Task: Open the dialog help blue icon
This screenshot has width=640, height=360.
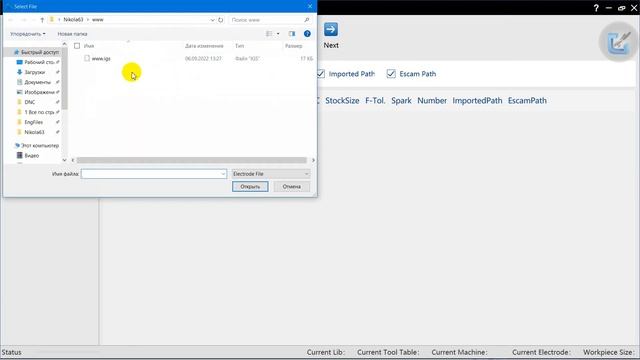Action: coord(307,34)
